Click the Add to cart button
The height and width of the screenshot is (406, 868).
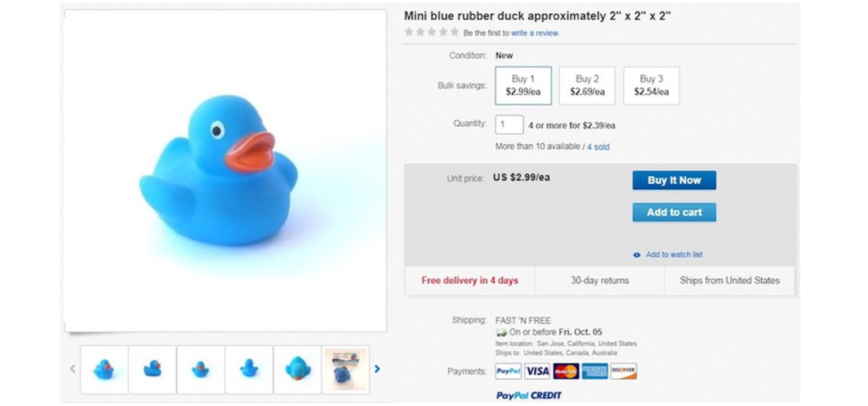tap(674, 212)
